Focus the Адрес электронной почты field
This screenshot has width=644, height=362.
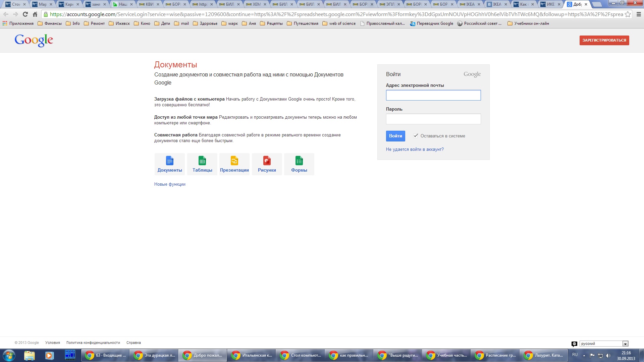click(433, 95)
